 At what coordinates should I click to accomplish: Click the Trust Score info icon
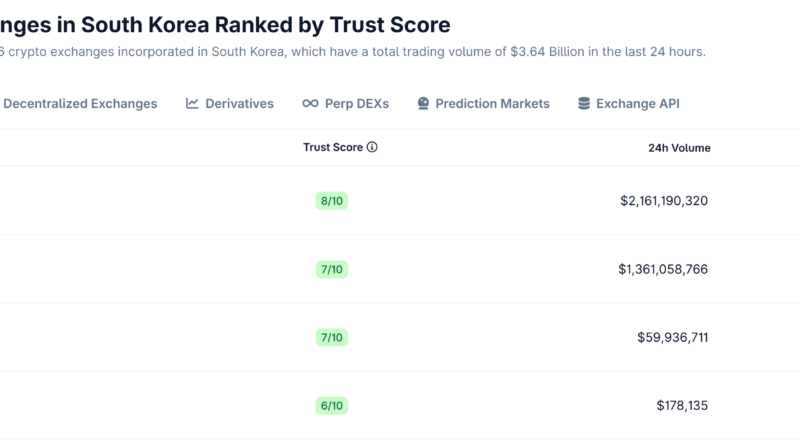click(x=372, y=147)
